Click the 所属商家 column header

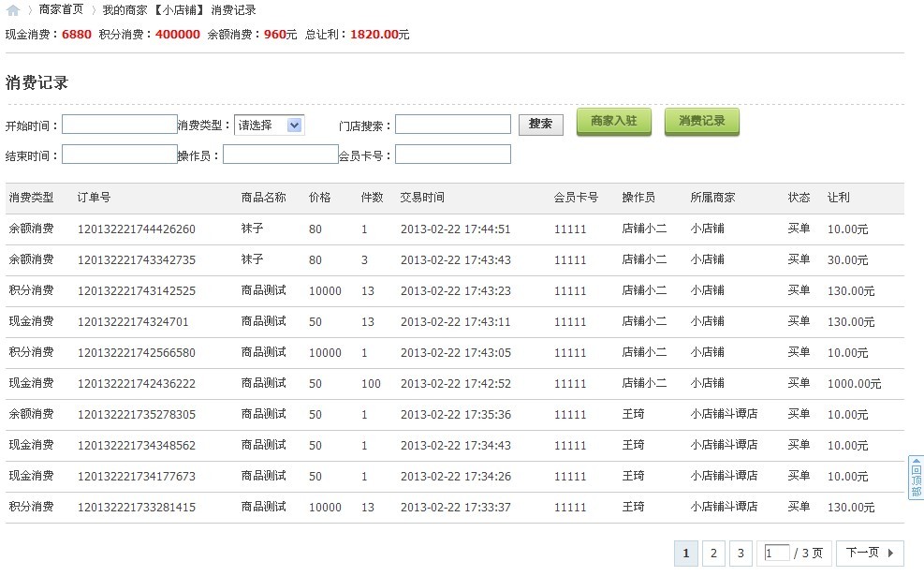(713, 198)
